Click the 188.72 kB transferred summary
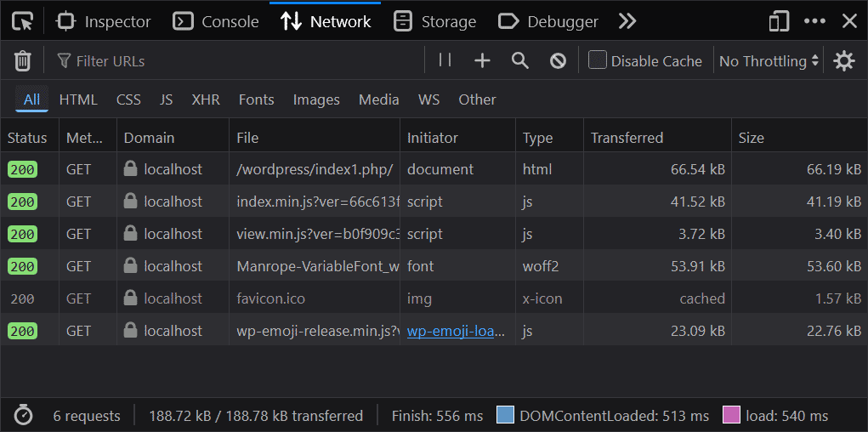 pos(256,416)
